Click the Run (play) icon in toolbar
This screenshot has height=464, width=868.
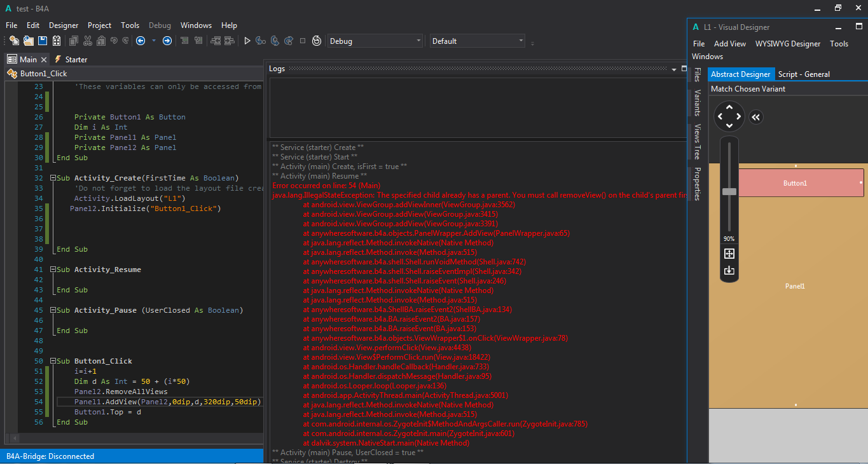click(x=247, y=41)
